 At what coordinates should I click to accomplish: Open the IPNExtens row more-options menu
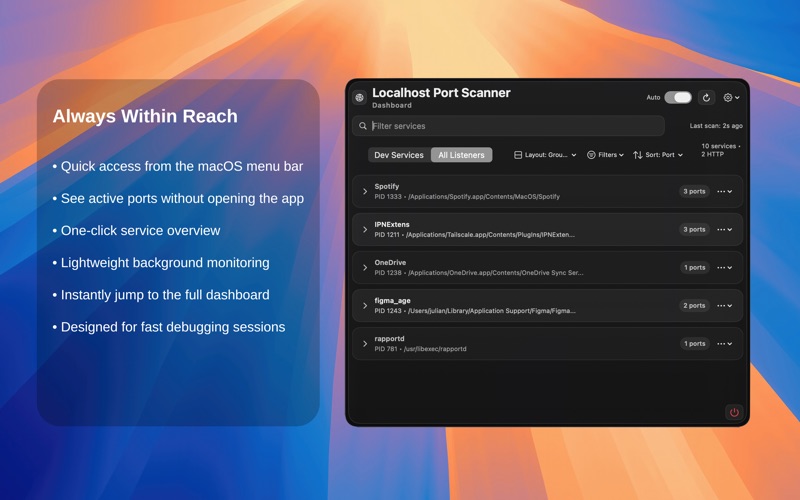click(724, 230)
